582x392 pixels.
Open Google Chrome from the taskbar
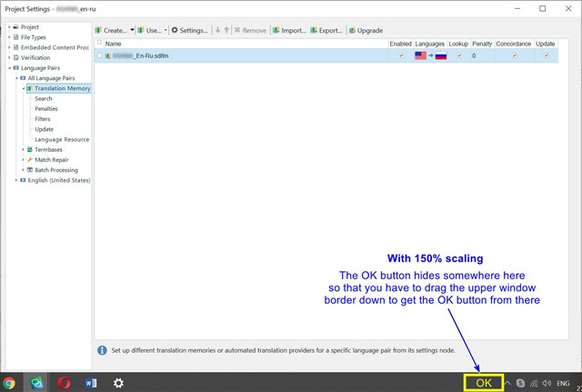click(x=9, y=383)
